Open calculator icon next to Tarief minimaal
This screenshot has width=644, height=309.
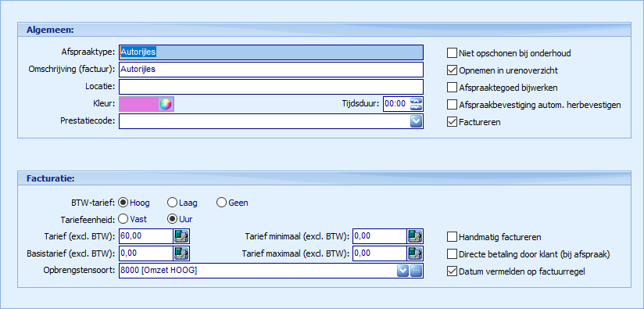[414, 236]
